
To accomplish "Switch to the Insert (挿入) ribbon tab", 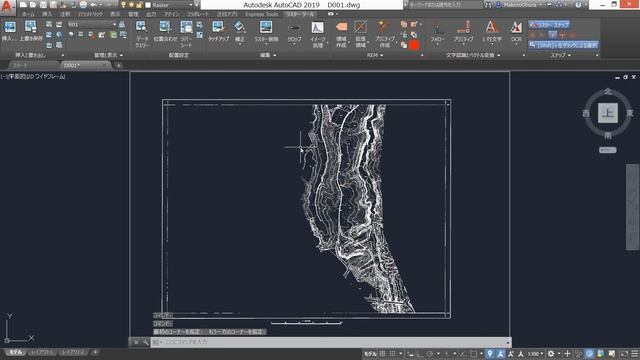I will point(47,14).
